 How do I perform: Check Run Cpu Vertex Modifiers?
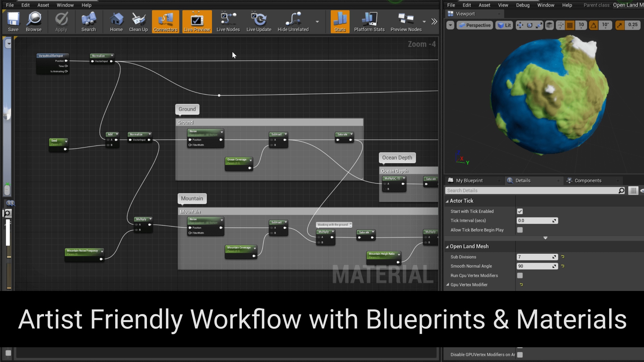click(520, 276)
